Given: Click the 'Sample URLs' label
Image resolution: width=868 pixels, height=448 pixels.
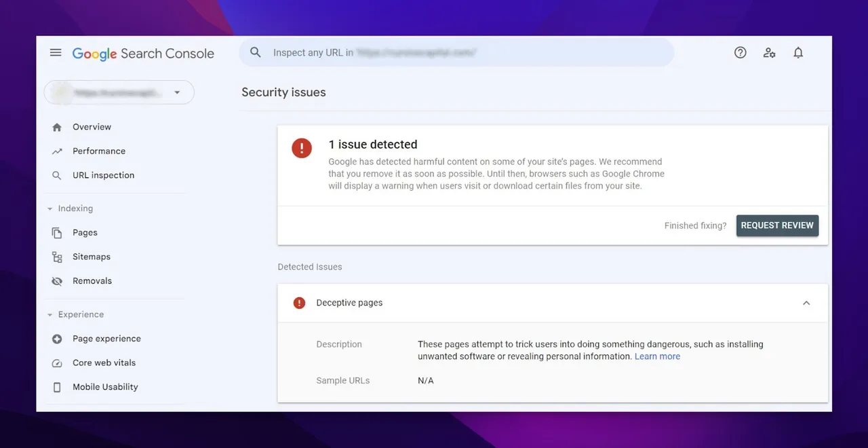Looking at the screenshot, I should pyautogui.click(x=343, y=381).
